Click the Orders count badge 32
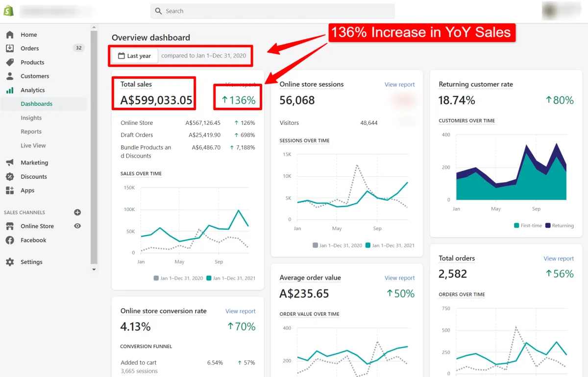The width and height of the screenshot is (588, 377). [78, 48]
